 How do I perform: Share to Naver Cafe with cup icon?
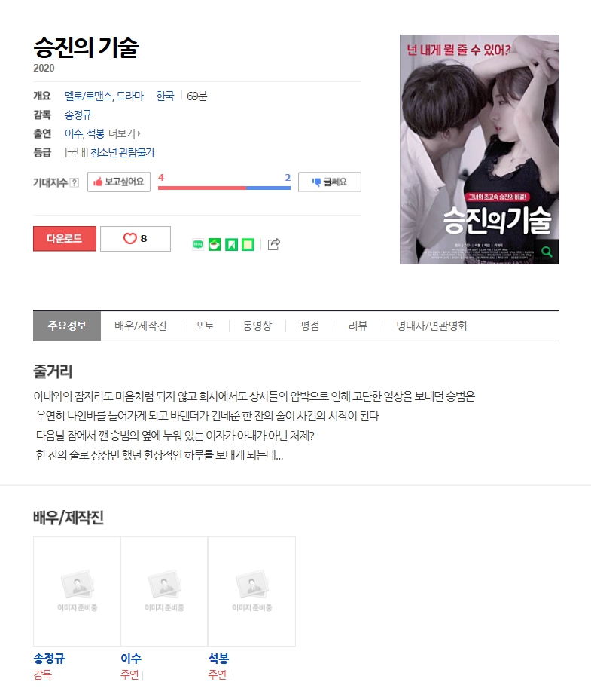pos(215,244)
